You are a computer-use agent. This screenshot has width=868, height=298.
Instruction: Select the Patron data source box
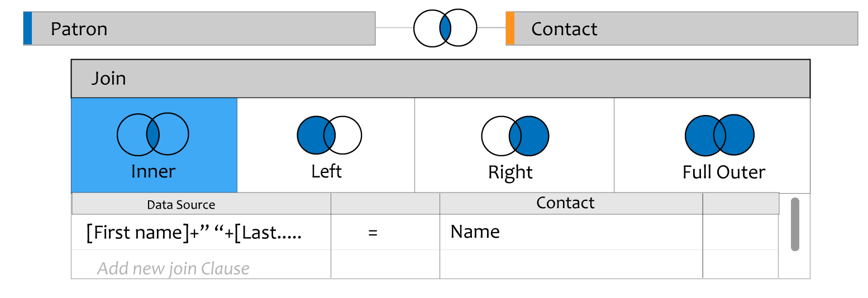(199, 28)
